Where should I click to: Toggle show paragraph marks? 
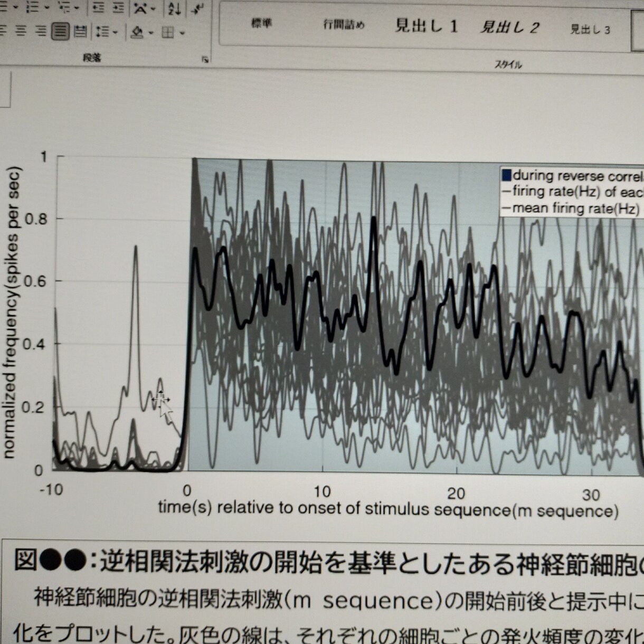(197, 8)
